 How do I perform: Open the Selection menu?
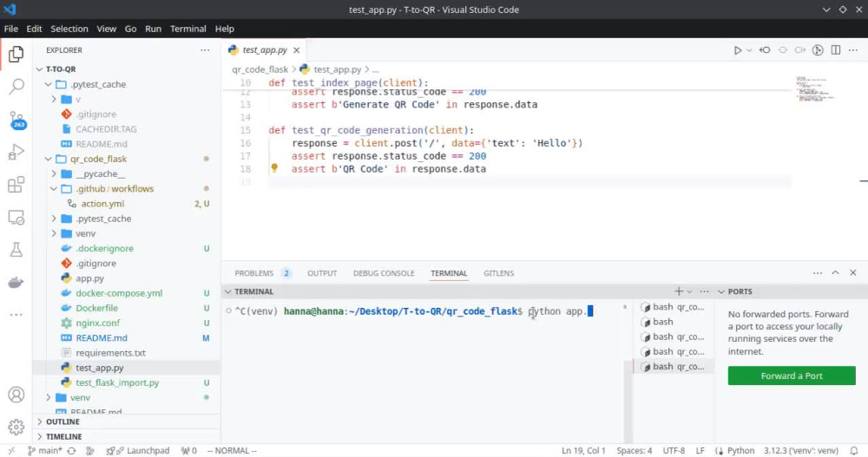click(x=69, y=29)
